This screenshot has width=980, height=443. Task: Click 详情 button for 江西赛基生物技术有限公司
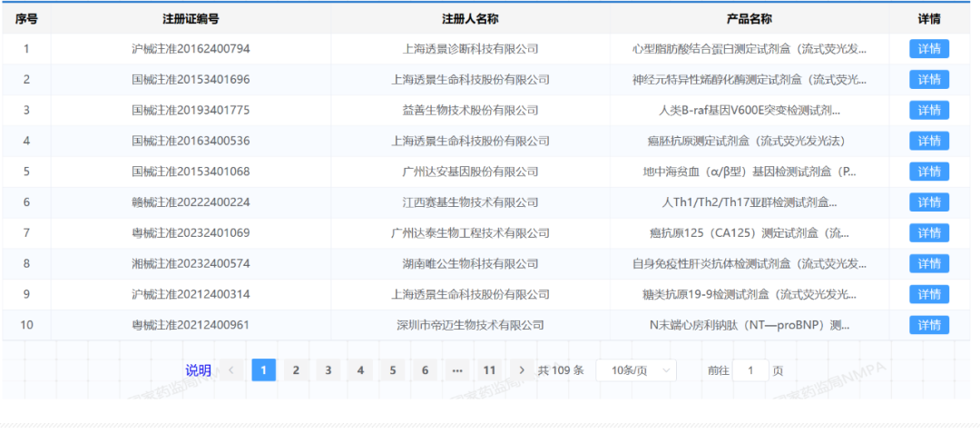928,202
